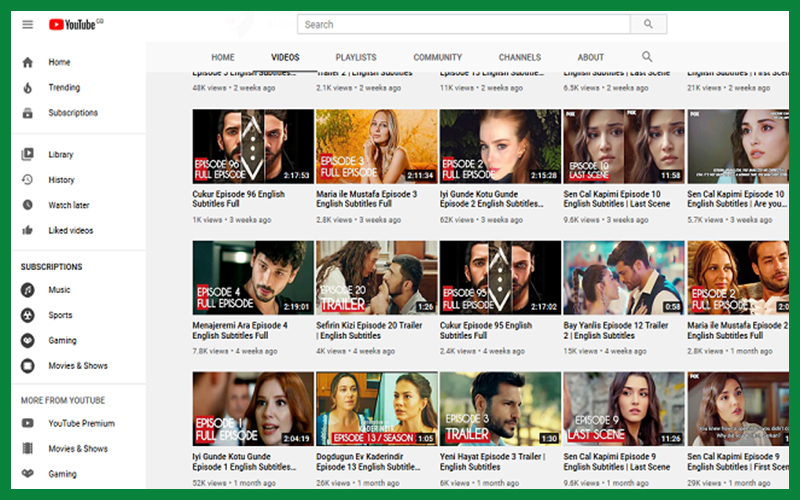Click the YouTube logo
The height and width of the screenshot is (500, 800).
tap(76, 24)
